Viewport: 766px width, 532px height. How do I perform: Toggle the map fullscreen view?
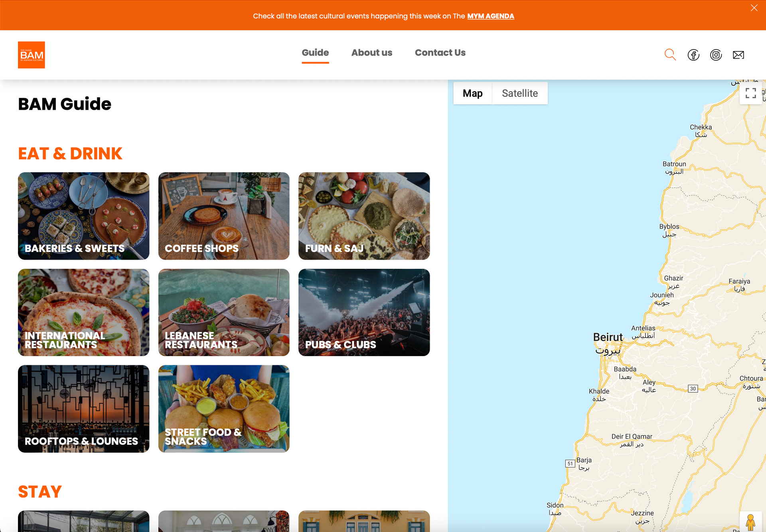(x=750, y=93)
